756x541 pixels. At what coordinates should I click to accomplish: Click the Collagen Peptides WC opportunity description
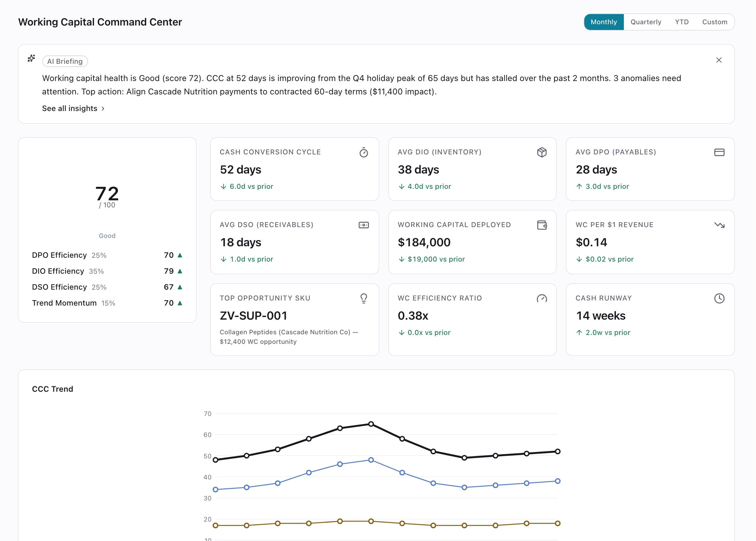[289, 337]
